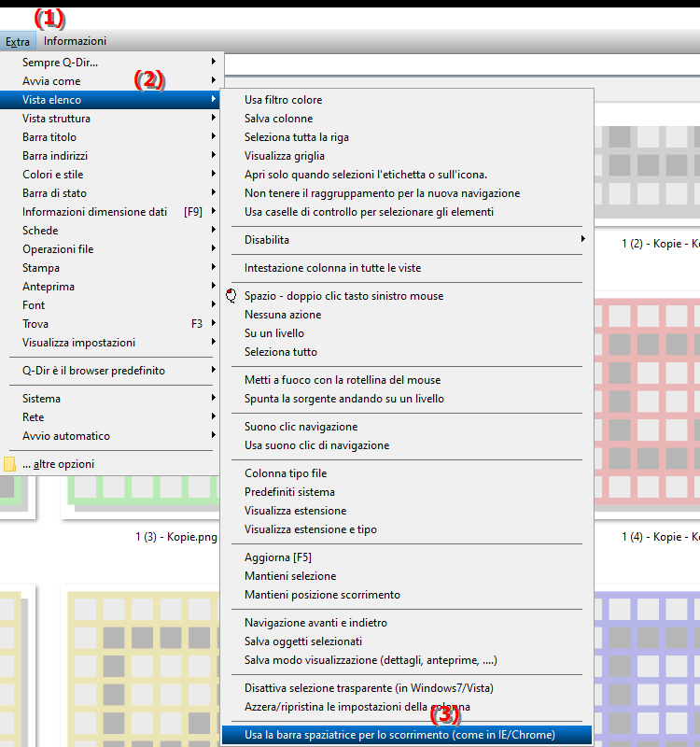700x747 pixels.
Task: Choose Colonna tipo file entry
Action: (x=407, y=473)
